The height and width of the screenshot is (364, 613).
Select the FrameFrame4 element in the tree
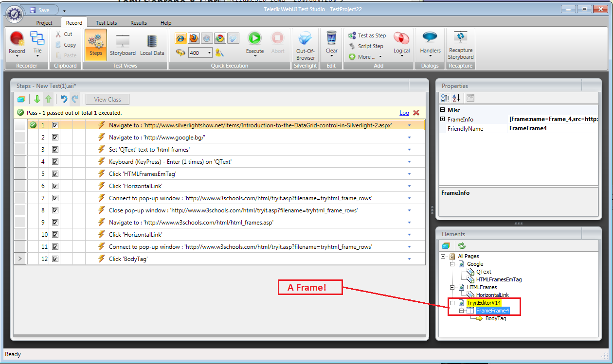[x=492, y=311]
